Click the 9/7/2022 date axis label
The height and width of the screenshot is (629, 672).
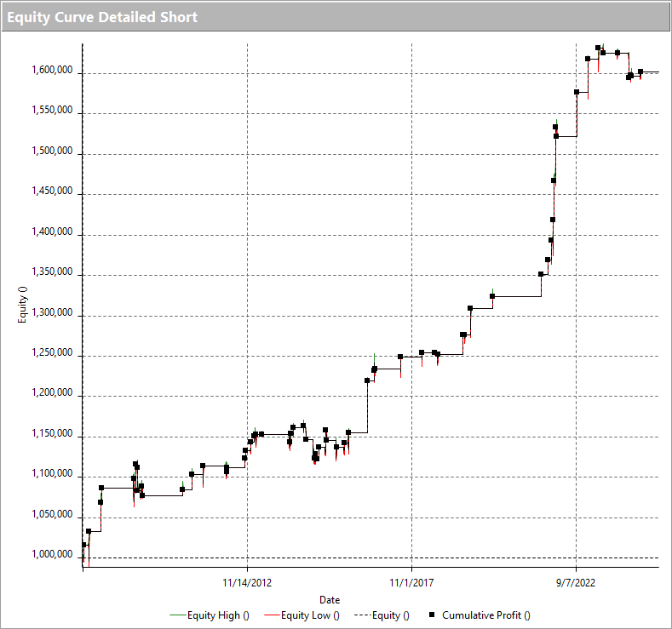(x=576, y=582)
